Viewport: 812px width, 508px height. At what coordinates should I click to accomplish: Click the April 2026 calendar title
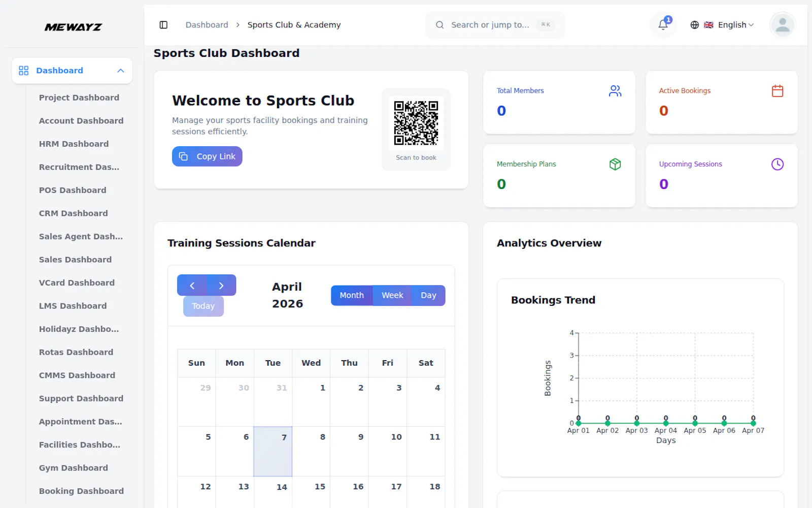[x=287, y=295]
